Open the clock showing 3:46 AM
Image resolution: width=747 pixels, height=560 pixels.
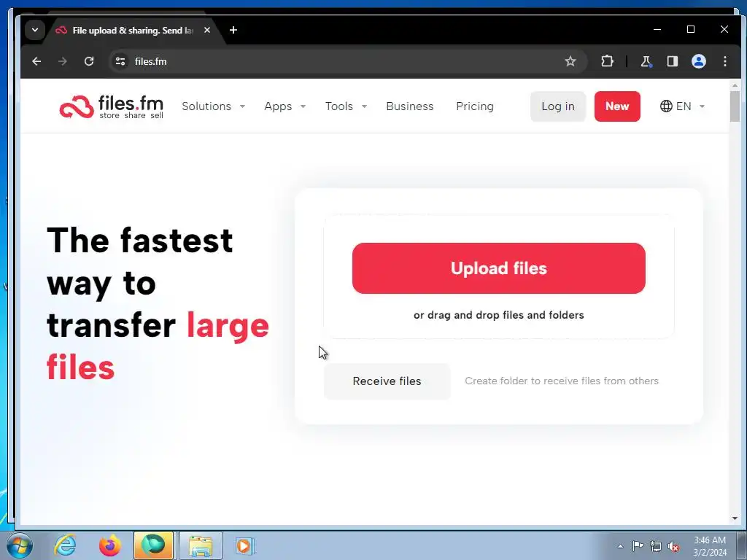[x=709, y=546]
